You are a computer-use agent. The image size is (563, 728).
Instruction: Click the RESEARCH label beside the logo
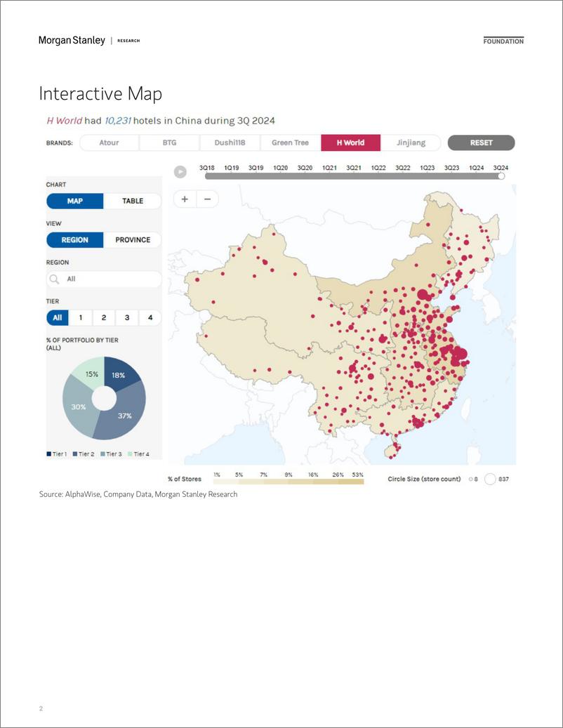click(128, 41)
